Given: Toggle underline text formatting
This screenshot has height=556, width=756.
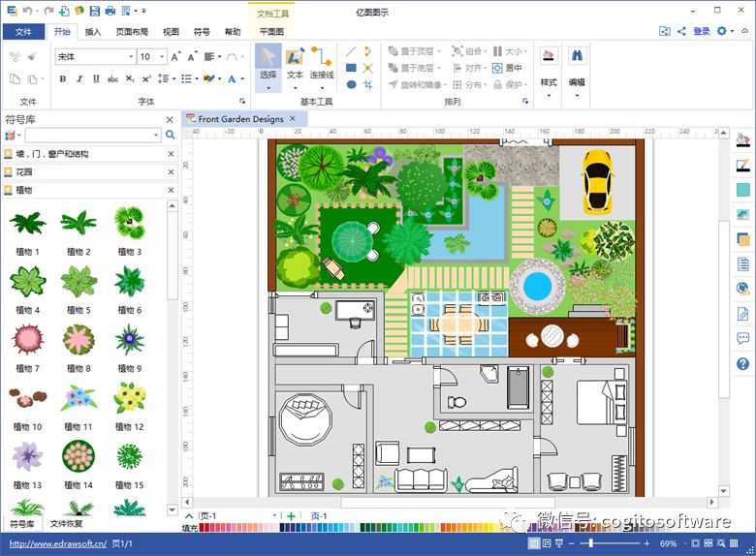Looking at the screenshot, I should coord(96,79).
